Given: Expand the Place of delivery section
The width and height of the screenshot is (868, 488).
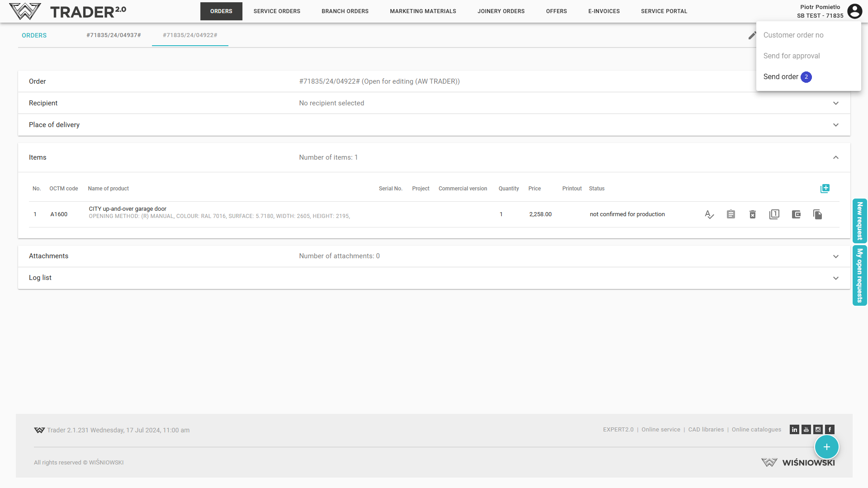Looking at the screenshot, I should (x=835, y=125).
